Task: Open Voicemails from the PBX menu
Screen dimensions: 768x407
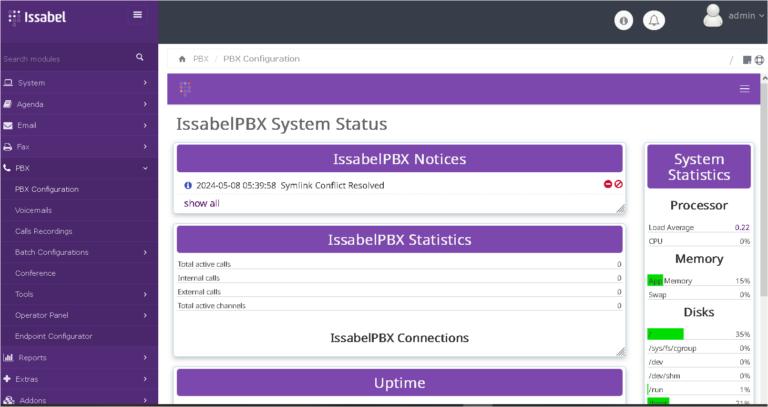Action: click(34, 210)
